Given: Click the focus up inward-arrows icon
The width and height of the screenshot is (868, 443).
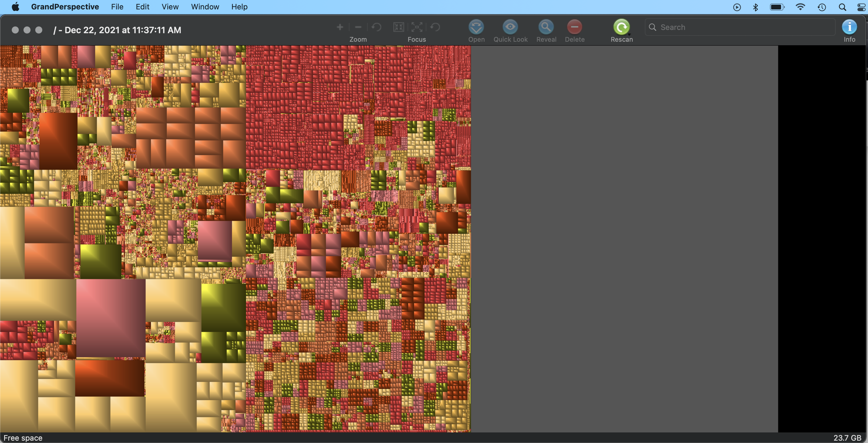Looking at the screenshot, I should 399,27.
